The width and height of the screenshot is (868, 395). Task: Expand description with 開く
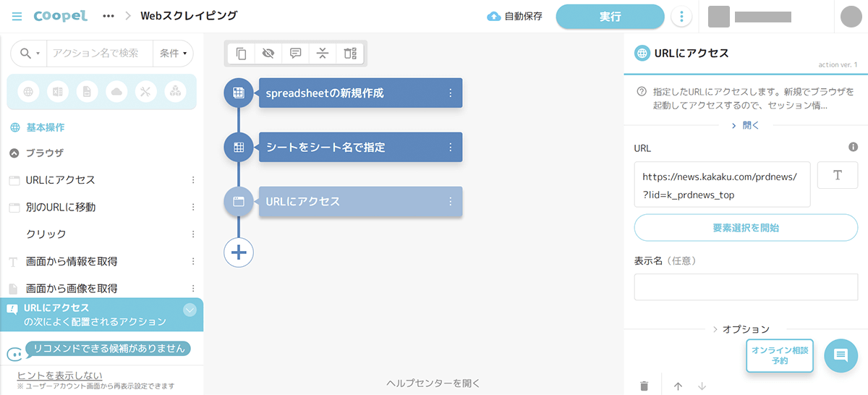pos(744,125)
